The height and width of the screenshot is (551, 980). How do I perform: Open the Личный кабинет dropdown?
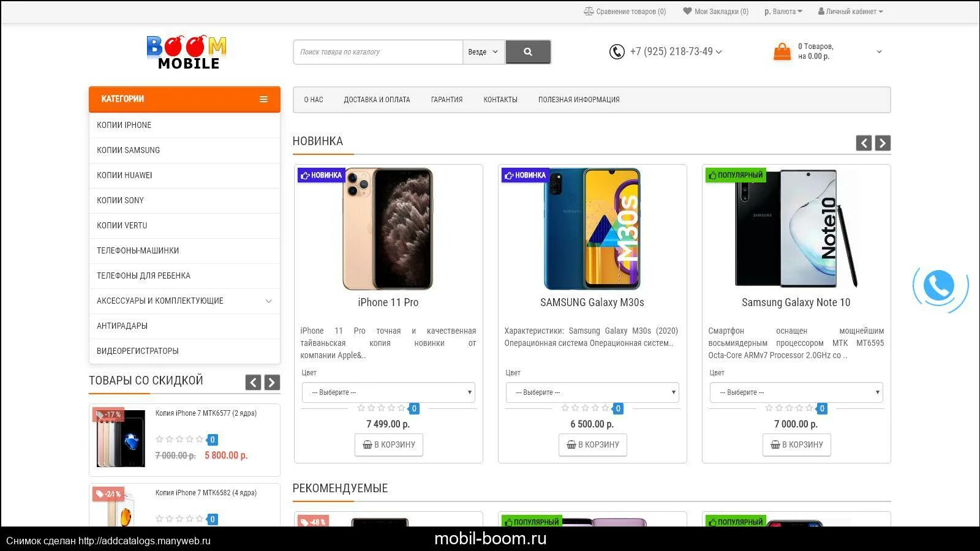[851, 12]
